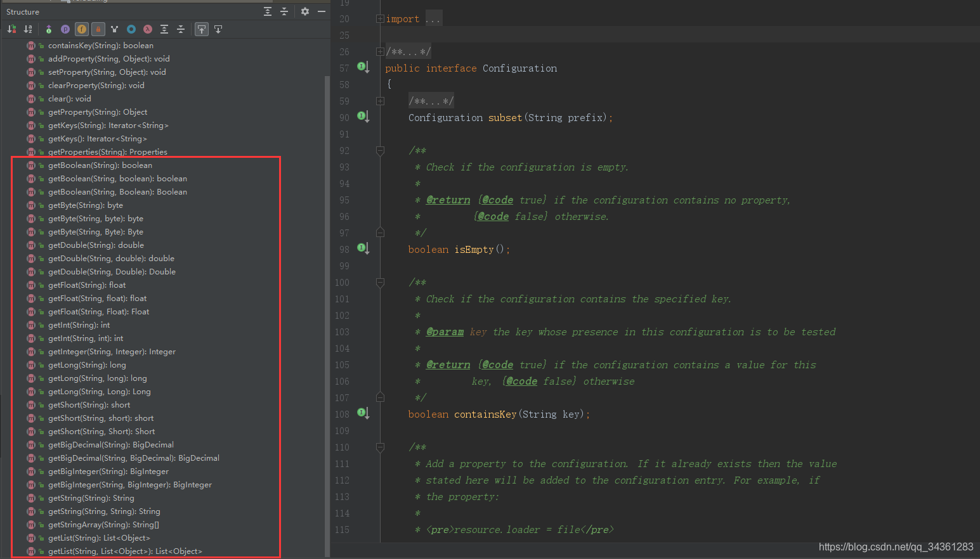Select setProperty(String, Object): void in Structure
Screen dimensions: 980x559
[x=107, y=72]
